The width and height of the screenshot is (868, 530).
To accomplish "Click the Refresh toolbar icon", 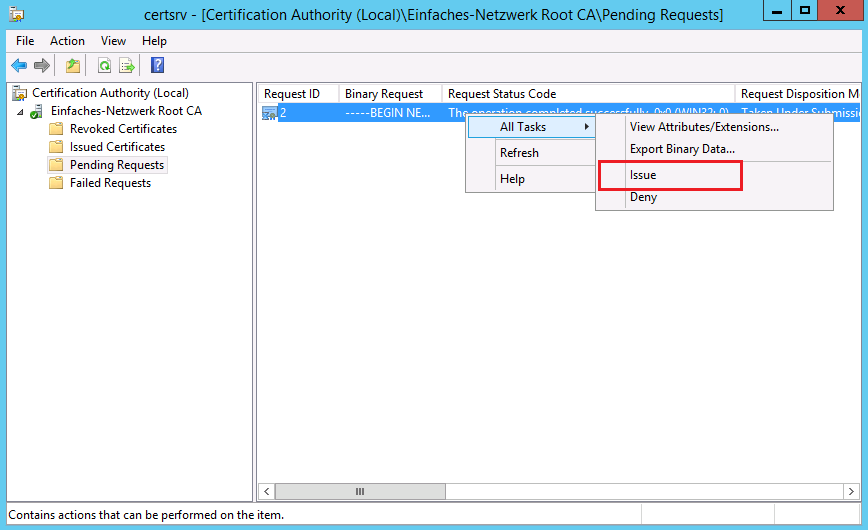I will [x=104, y=66].
